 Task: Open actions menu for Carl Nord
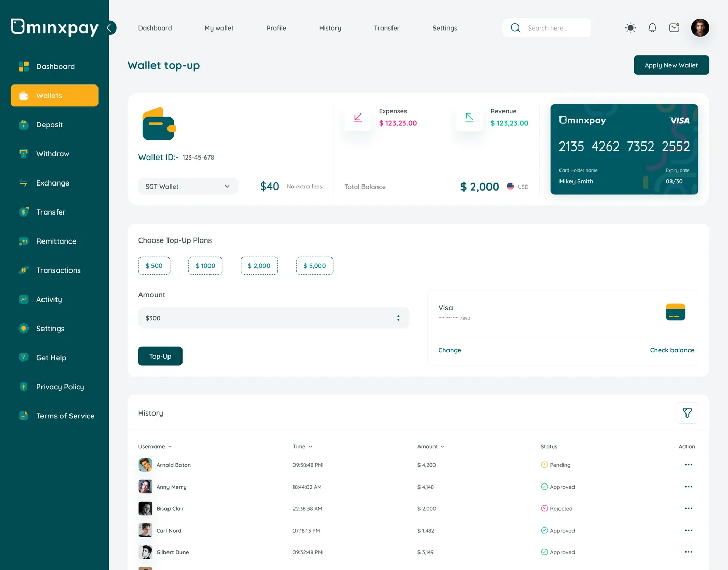tap(689, 530)
